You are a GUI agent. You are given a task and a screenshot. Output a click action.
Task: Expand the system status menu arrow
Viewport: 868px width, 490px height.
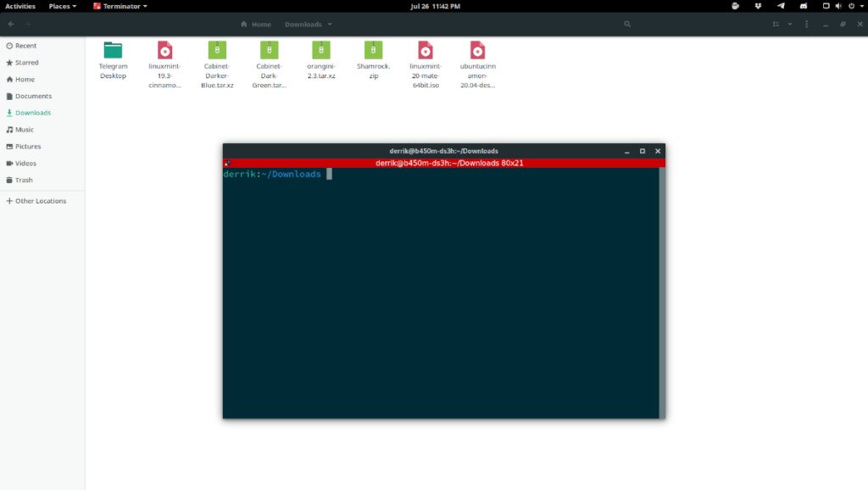861,6
